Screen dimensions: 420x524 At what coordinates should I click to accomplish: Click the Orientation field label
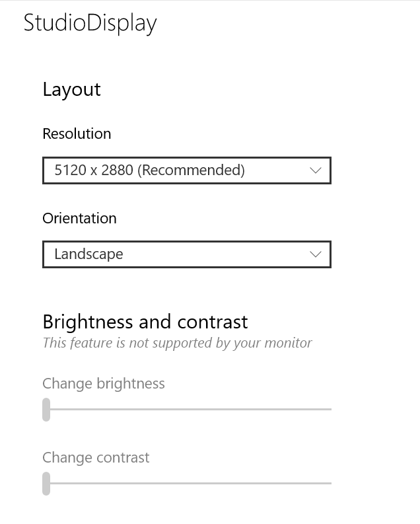[x=79, y=218]
